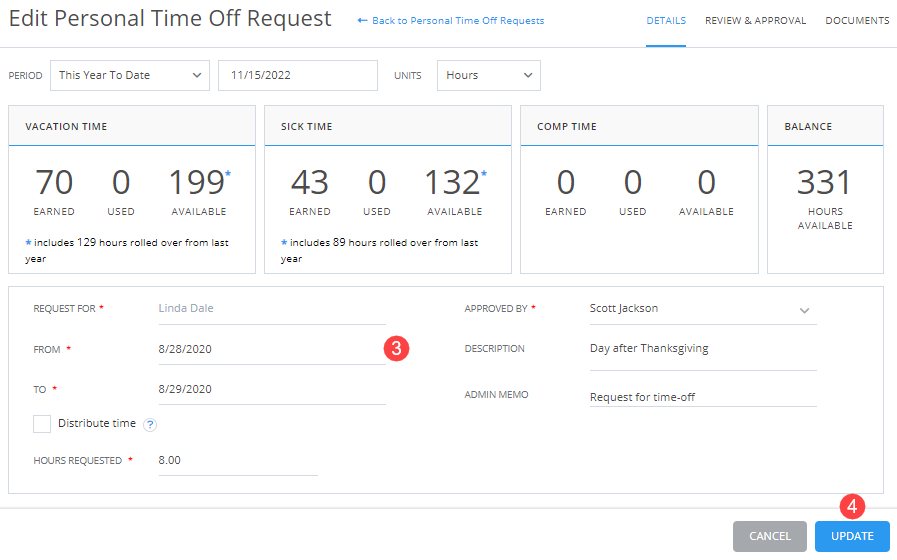The width and height of the screenshot is (897, 560).
Task: Select the period date field showing 11/15/2022
Action: (x=297, y=76)
